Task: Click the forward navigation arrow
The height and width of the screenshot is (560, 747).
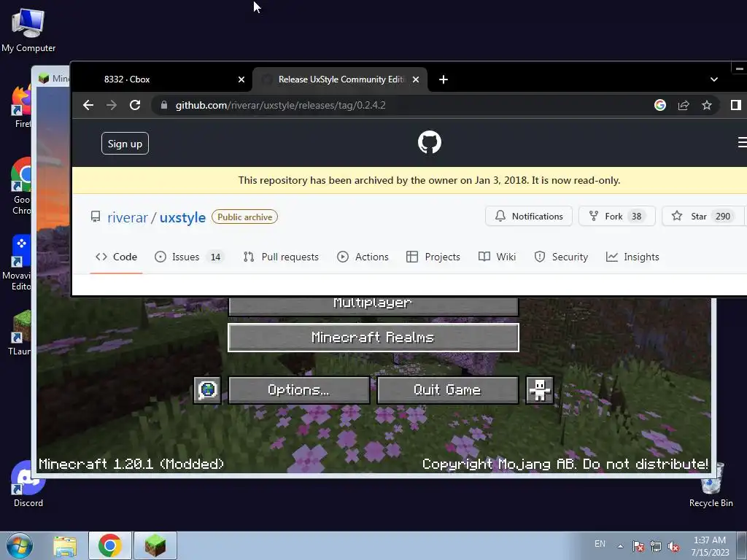Action: pyautogui.click(x=112, y=105)
